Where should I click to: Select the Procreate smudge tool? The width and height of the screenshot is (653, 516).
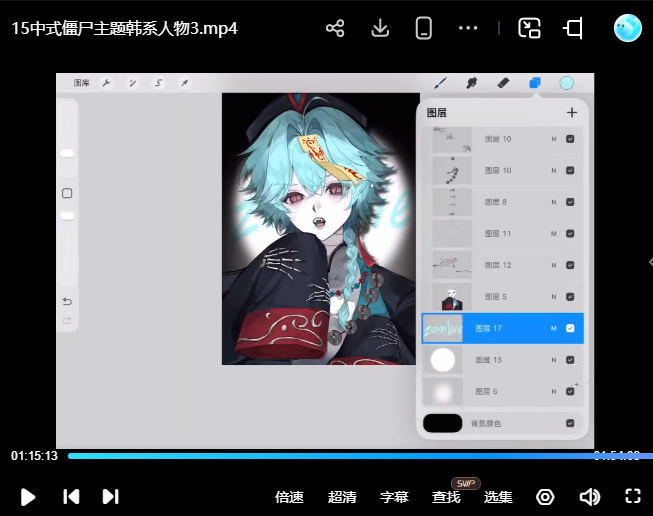coord(471,83)
